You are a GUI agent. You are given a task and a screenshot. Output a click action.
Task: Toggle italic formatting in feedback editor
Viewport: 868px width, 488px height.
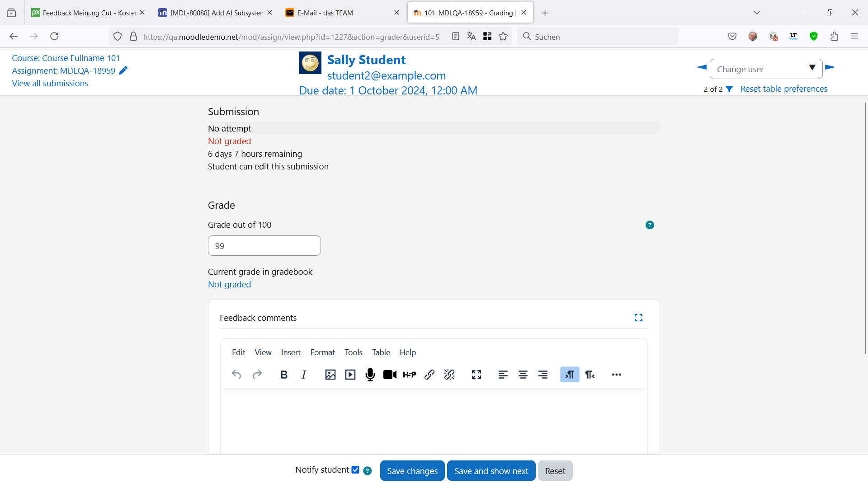click(x=304, y=375)
